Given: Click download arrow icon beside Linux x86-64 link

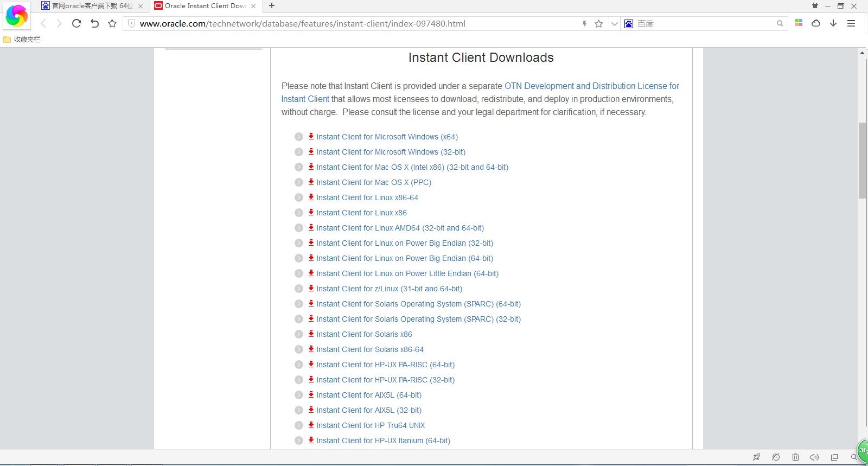Looking at the screenshot, I should [311, 197].
